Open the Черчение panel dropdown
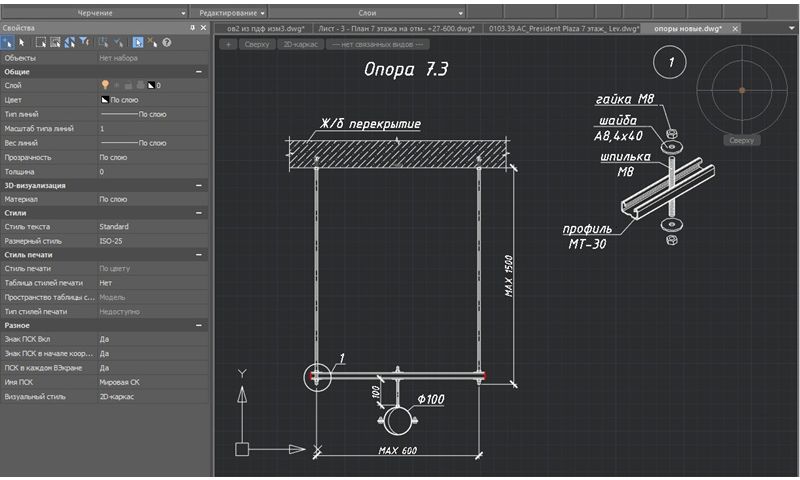This screenshot has width=800, height=480. pos(183,13)
